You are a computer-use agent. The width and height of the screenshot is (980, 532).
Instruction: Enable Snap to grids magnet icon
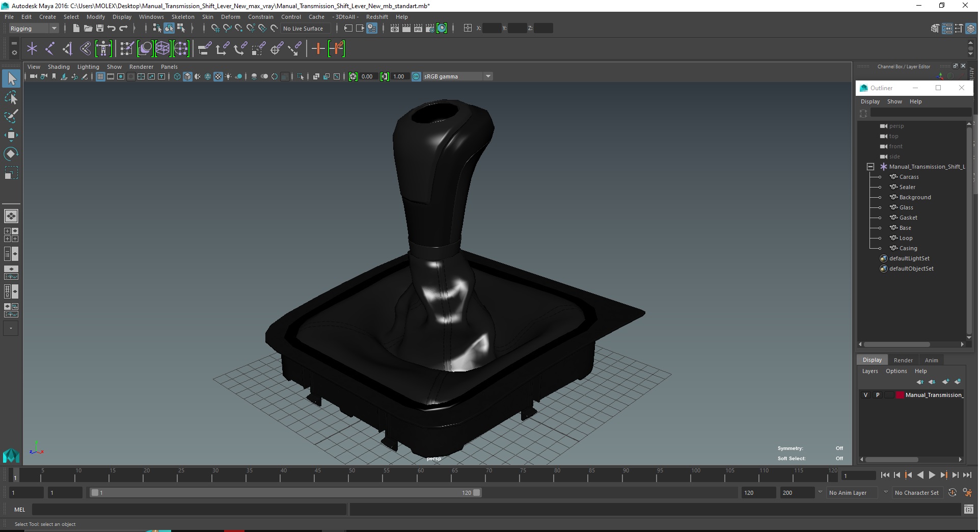click(x=215, y=29)
